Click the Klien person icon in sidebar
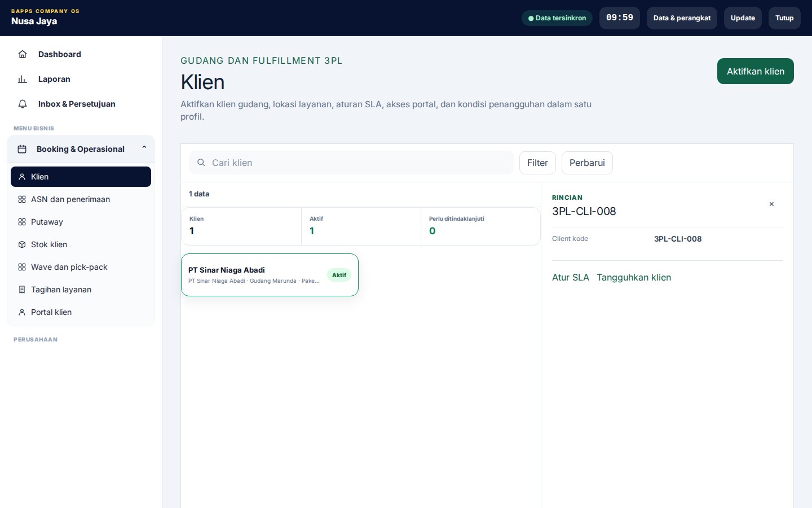 pyautogui.click(x=22, y=177)
